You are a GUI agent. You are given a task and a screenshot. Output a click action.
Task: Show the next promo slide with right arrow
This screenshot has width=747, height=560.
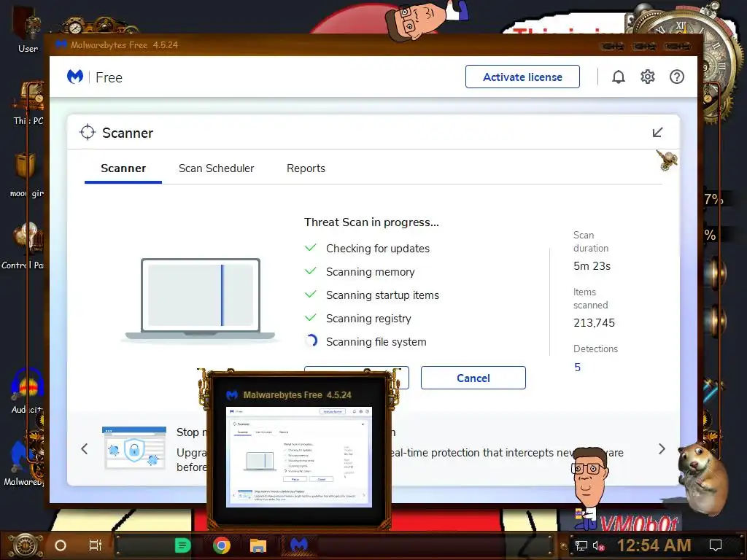click(662, 449)
